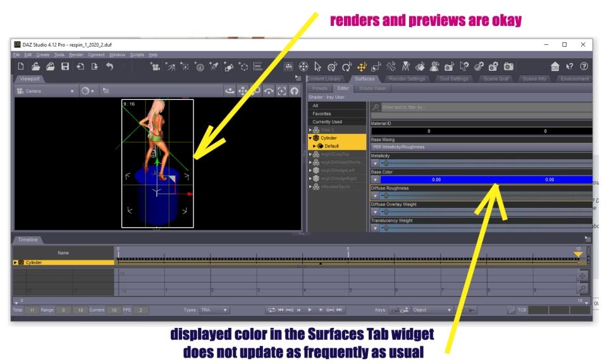Open the Base Mixing dropdown
Image resolution: width=607 pixels, height=364 pixels.
(x=481, y=147)
